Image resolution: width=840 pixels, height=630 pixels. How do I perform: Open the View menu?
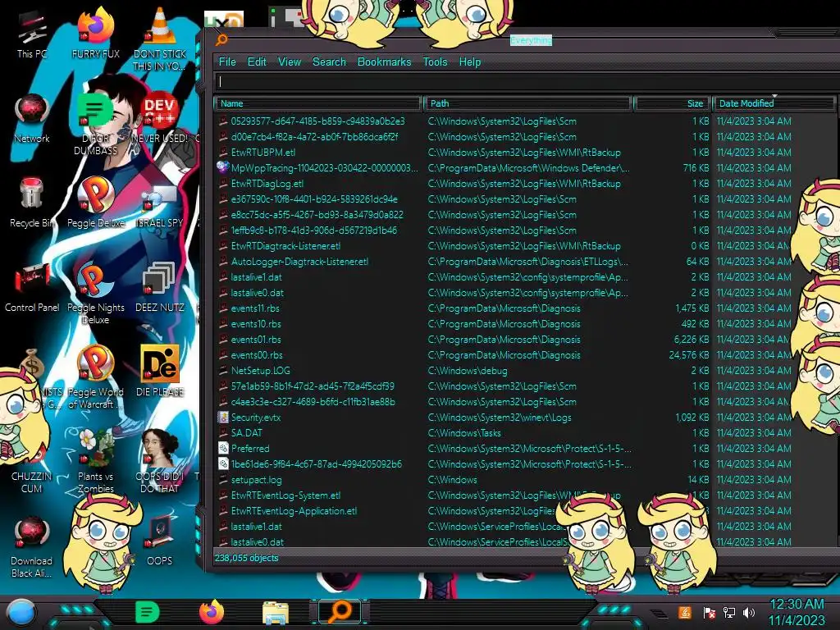[x=290, y=62]
